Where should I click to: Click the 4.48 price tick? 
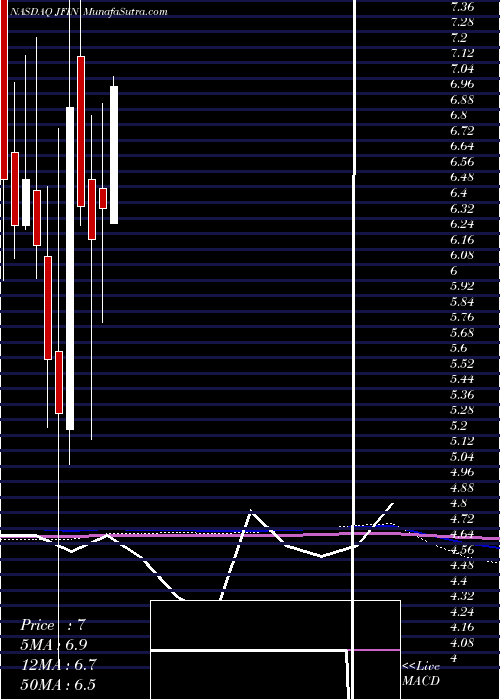tap(462, 566)
